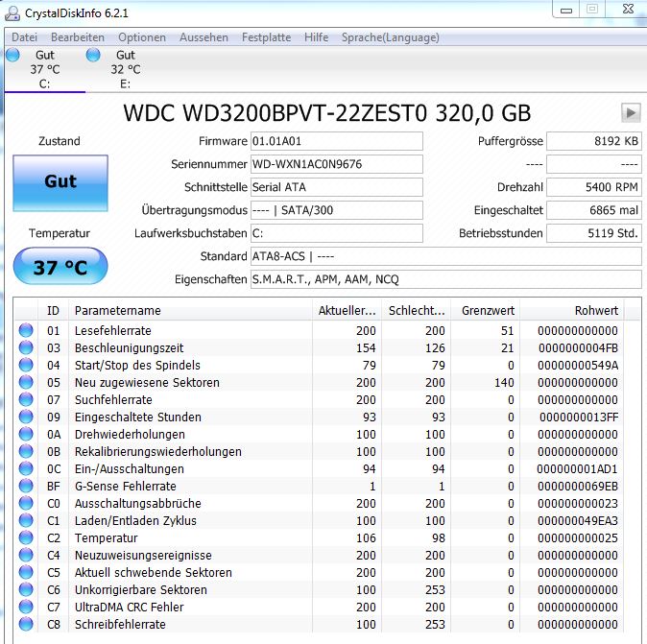
Task: Click the raw value 0000000549A
Action: point(578,366)
